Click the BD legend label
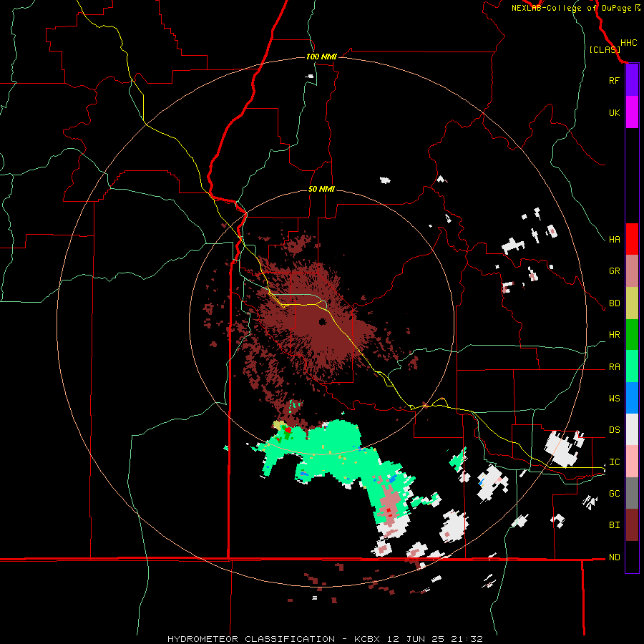 614,303
